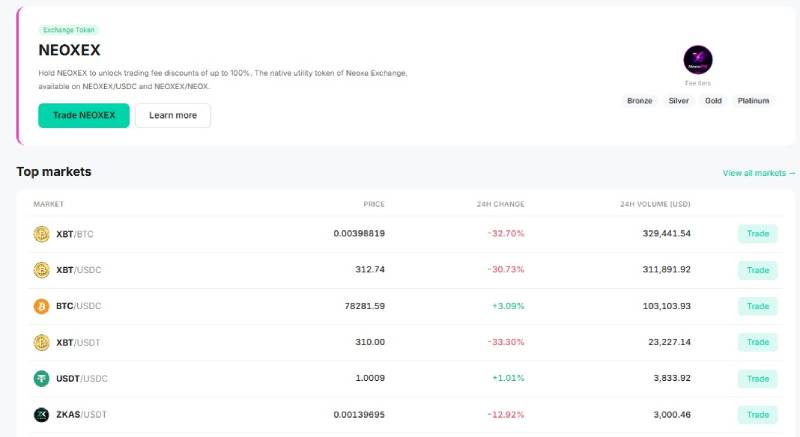Trade the ZKAS/USDT market
The height and width of the screenshot is (437, 800).
pyautogui.click(x=758, y=415)
